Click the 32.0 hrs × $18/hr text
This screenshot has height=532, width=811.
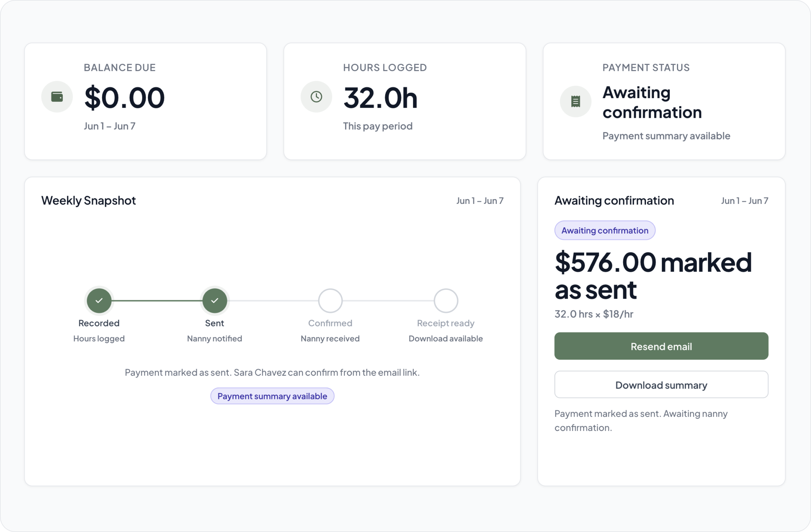click(594, 314)
